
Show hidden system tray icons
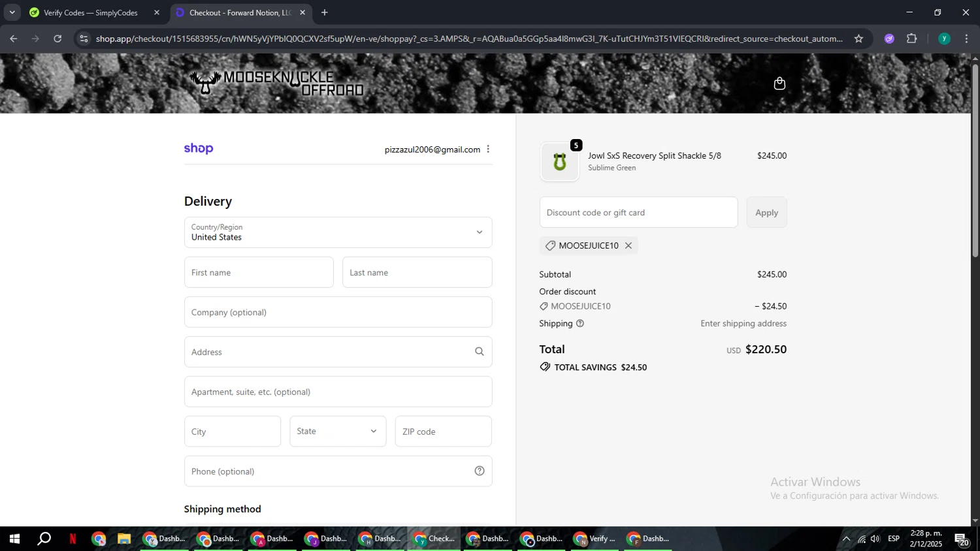tap(846, 539)
